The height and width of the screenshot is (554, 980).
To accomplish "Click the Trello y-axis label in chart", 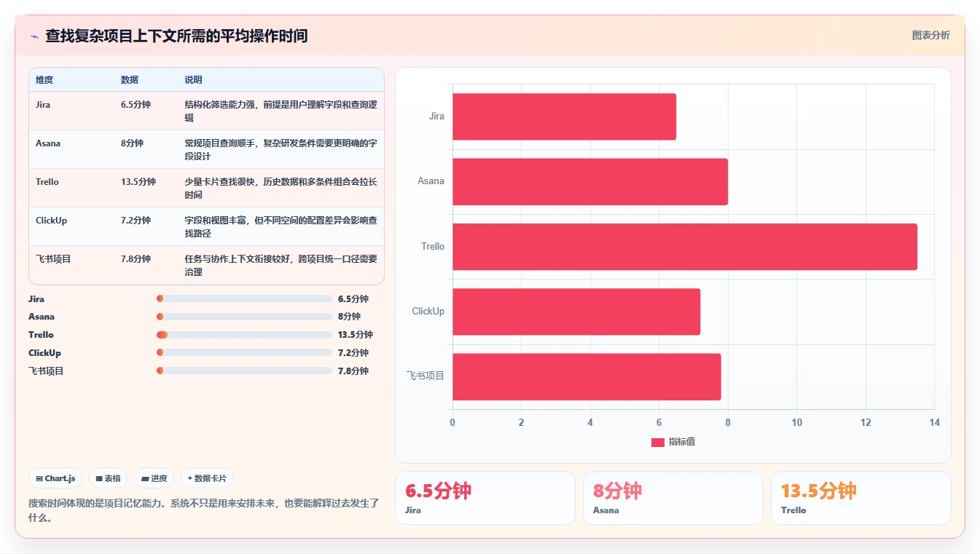I will click(x=433, y=247).
